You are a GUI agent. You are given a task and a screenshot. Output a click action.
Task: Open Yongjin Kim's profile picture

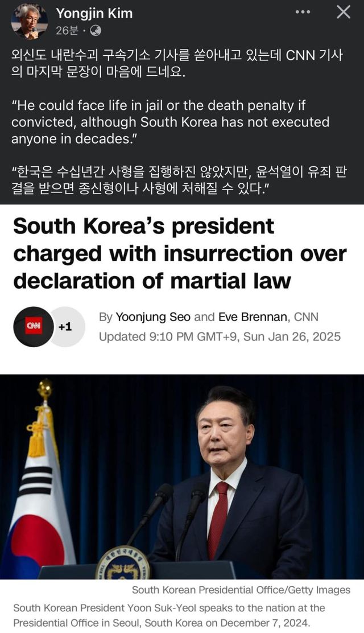pyautogui.click(x=30, y=21)
